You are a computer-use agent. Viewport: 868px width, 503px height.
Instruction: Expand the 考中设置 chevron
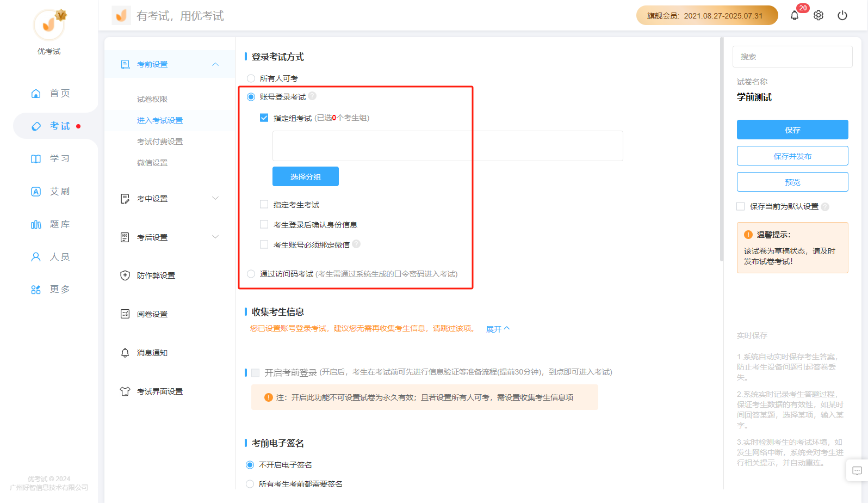coord(215,198)
